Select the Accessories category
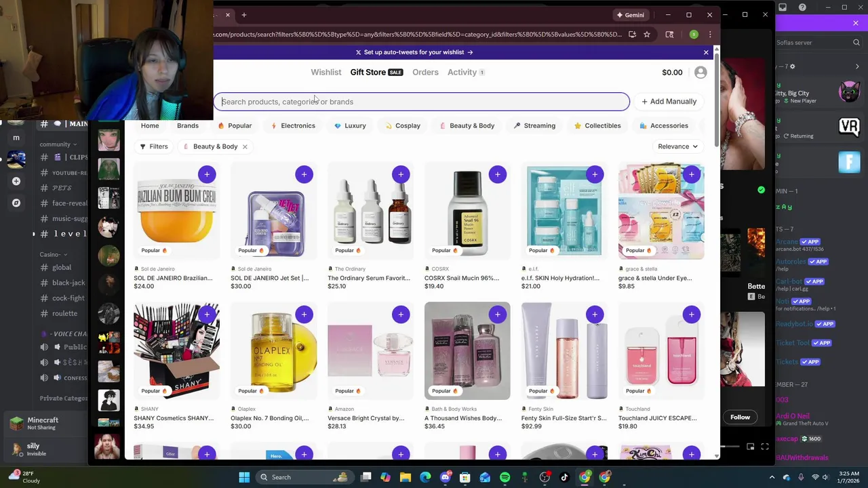 tap(664, 125)
